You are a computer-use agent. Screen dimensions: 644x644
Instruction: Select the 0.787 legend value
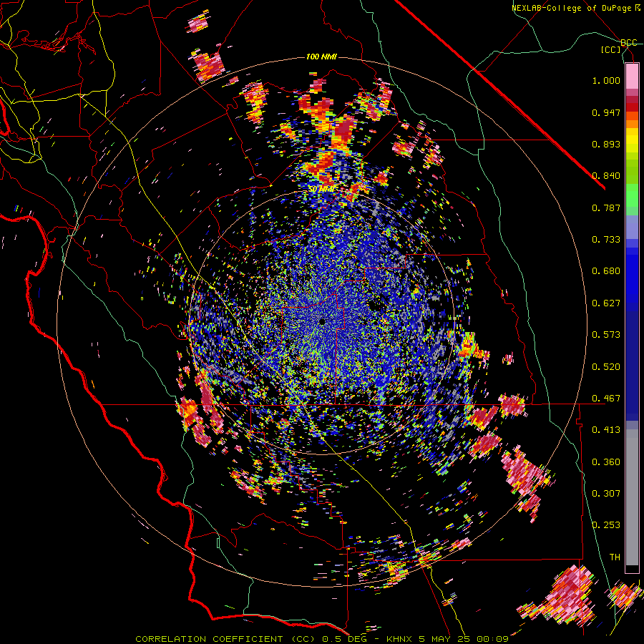coord(606,208)
